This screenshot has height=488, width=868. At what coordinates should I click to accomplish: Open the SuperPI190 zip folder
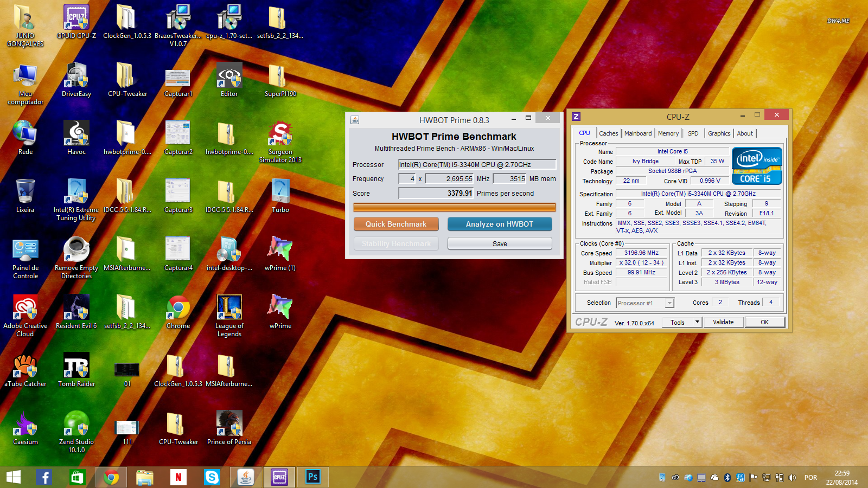click(280, 80)
